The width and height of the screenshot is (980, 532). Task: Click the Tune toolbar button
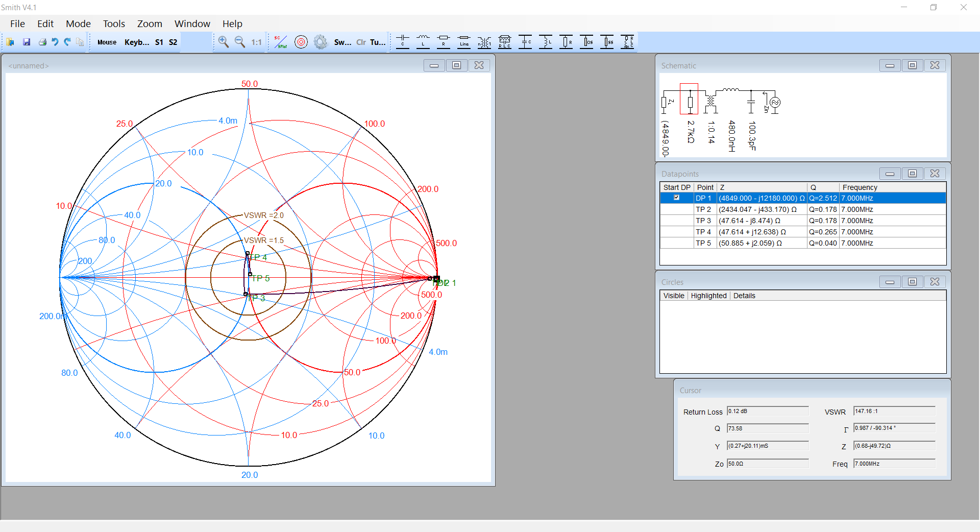point(378,42)
